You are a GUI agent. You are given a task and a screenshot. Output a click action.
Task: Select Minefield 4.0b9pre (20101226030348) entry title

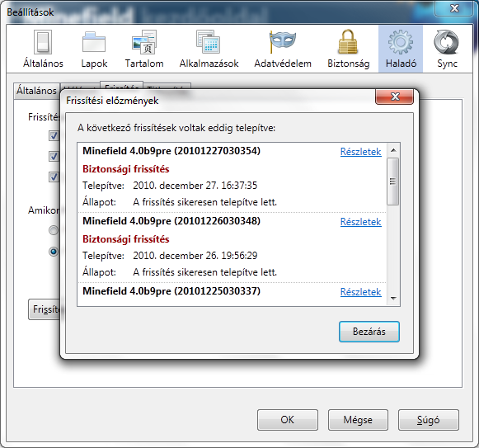[171, 221]
